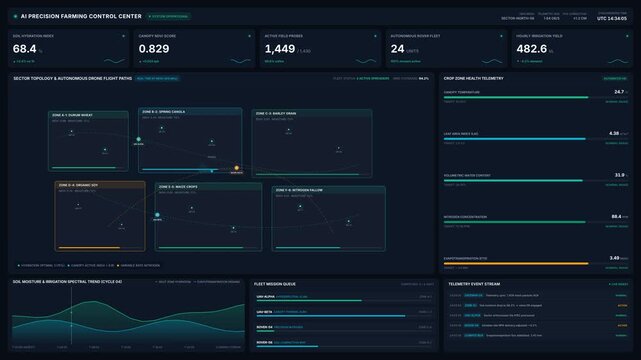Select the UAV-ALPHA row in Fleet Mission Queue
The image size is (641, 360).
click(344, 298)
